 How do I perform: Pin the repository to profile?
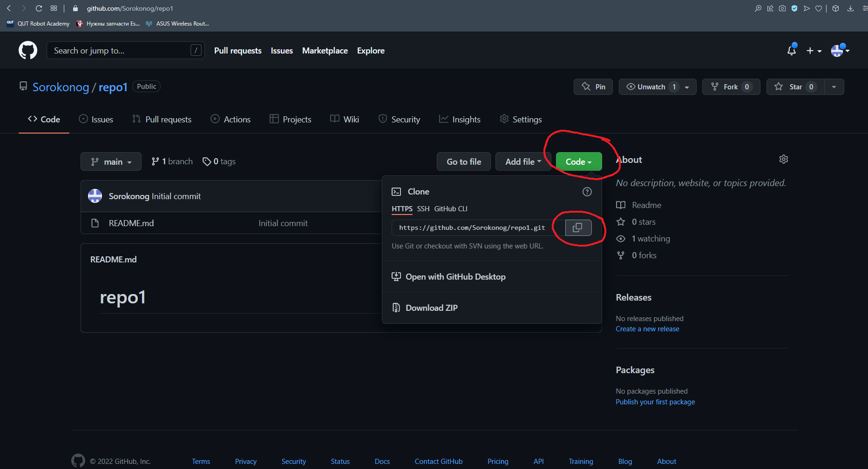(x=593, y=87)
